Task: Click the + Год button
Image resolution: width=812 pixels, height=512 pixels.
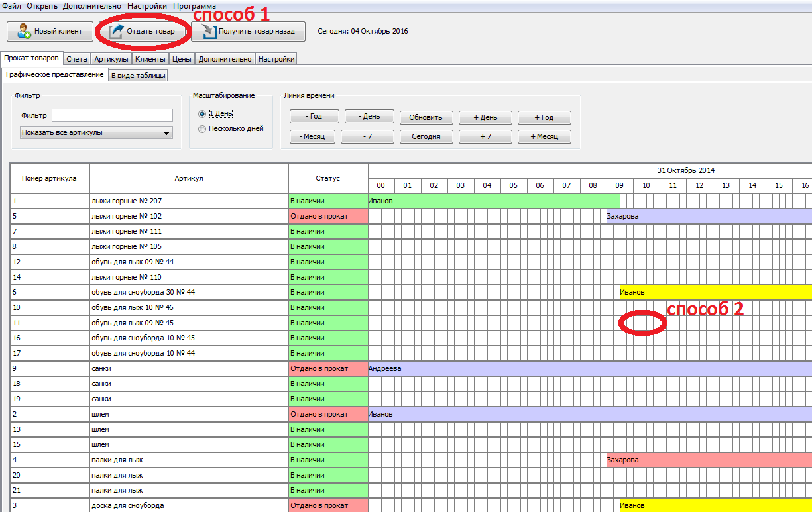Action: [x=544, y=117]
